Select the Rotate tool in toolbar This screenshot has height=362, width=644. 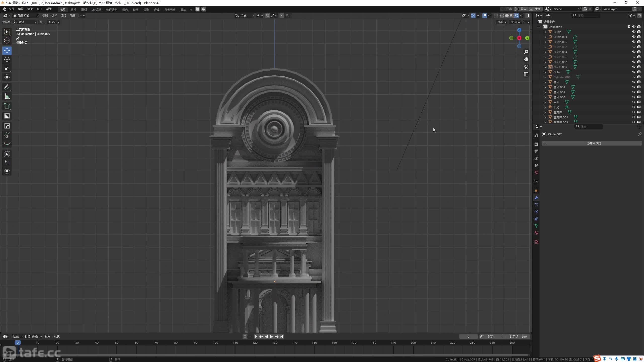[7, 59]
